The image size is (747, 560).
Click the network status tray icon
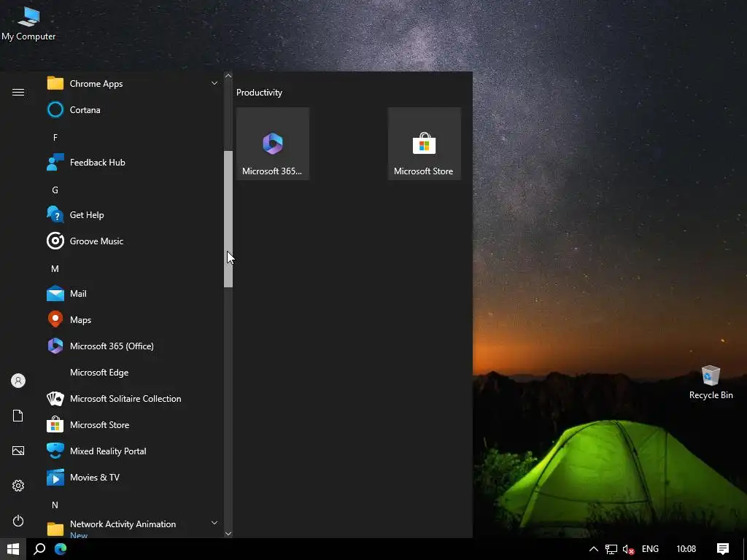click(x=611, y=550)
